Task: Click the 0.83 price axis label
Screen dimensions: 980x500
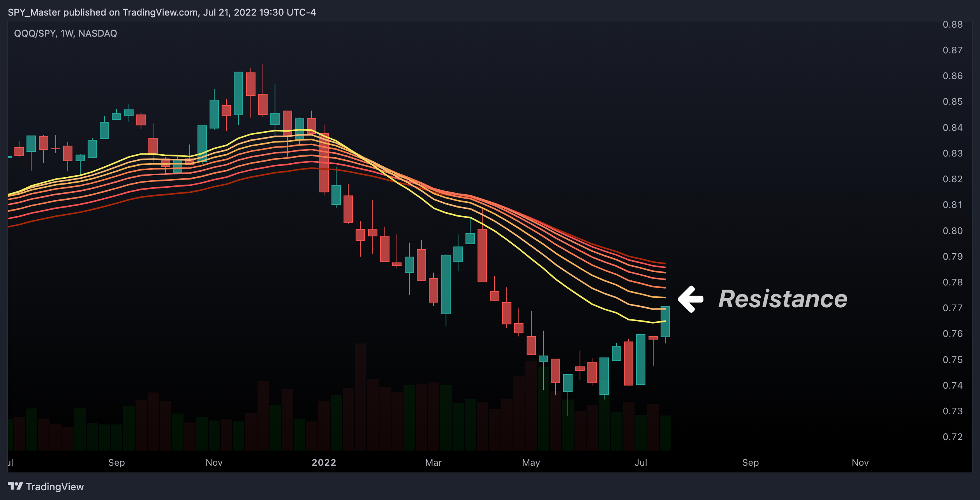Action: click(x=952, y=153)
